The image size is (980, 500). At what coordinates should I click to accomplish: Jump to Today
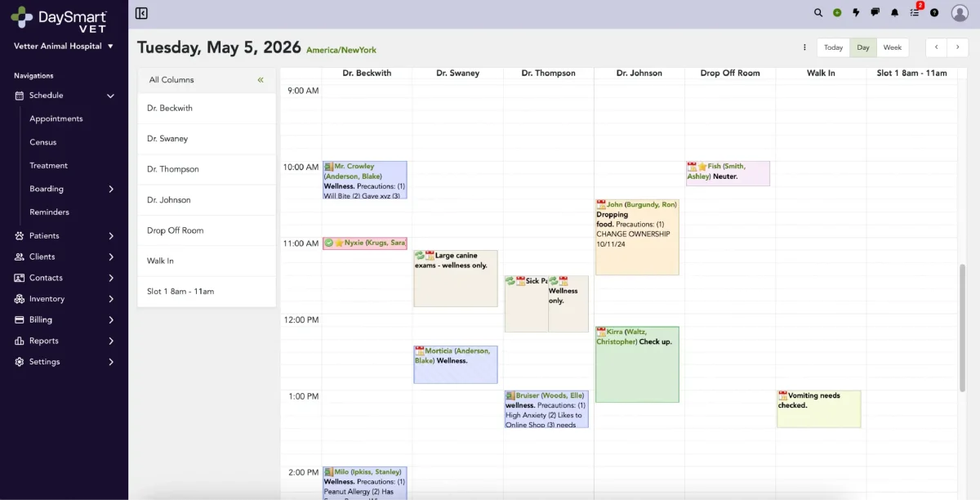pos(834,47)
